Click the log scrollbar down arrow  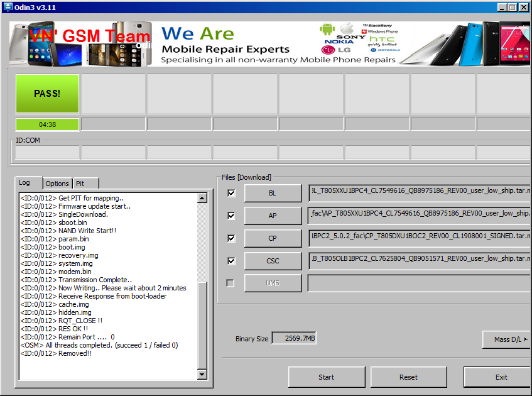[202, 375]
